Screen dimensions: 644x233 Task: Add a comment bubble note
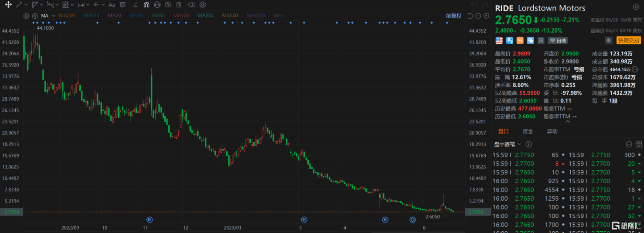(x=123, y=5)
